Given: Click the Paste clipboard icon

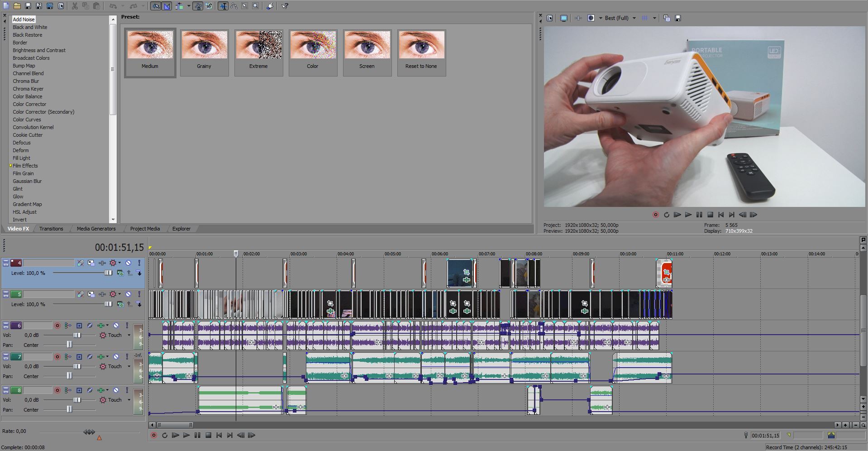Looking at the screenshot, I should [x=96, y=6].
